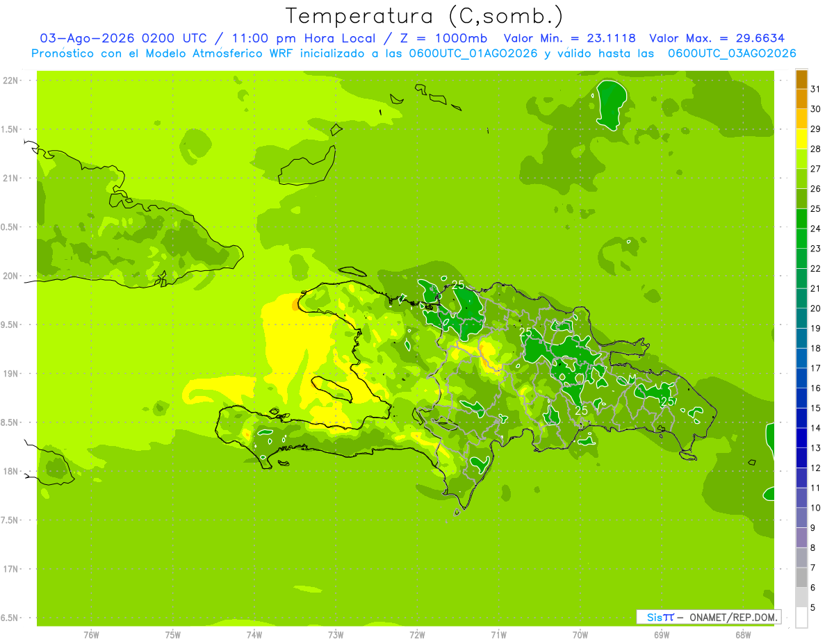The image size is (834, 644).
Task: Click 'Valor Max. = 29.6634' text
Action: (717, 38)
